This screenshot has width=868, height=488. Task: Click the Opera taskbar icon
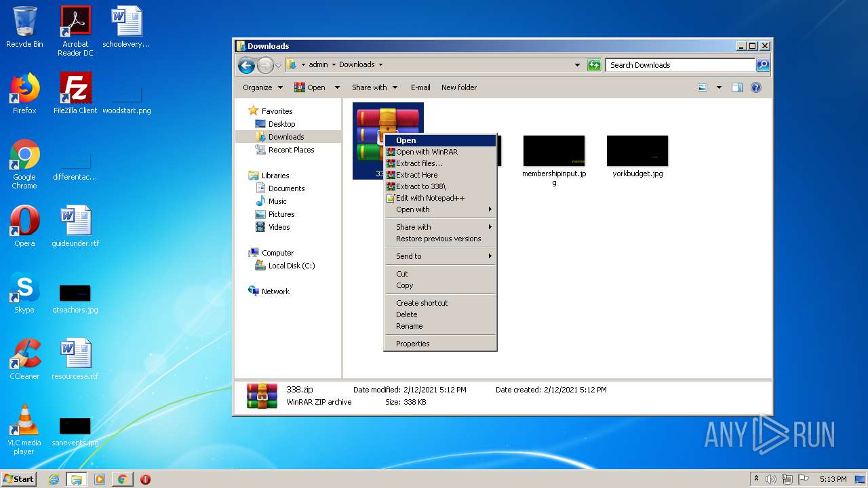point(145,479)
